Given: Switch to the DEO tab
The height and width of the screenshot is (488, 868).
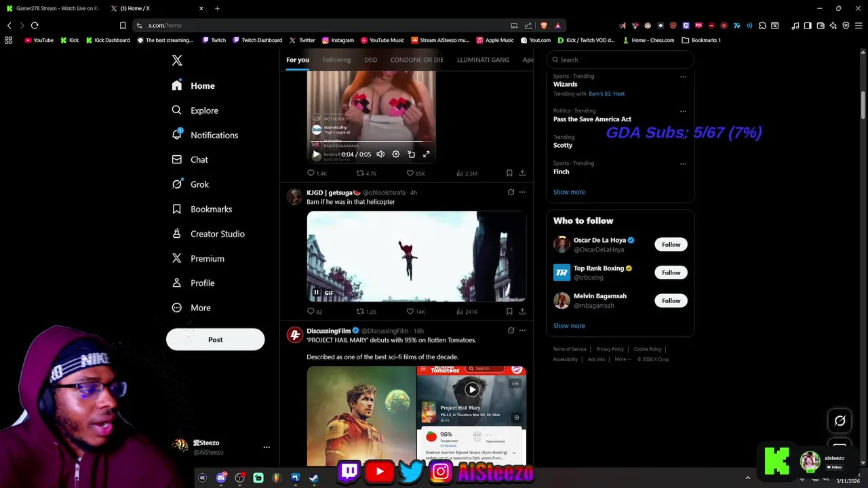Looking at the screenshot, I should (370, 60).
